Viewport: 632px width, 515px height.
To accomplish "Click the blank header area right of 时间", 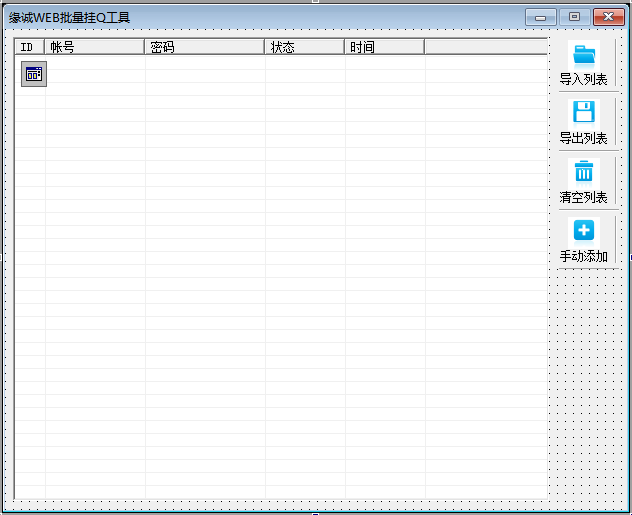I will (485, 47).
